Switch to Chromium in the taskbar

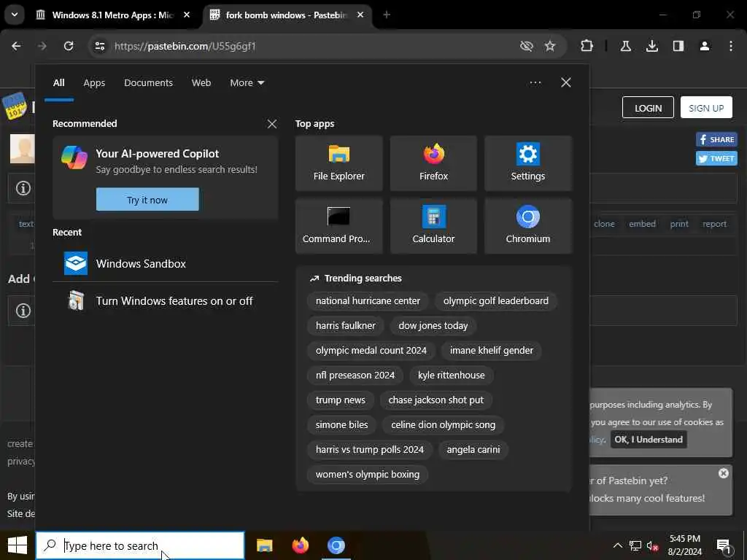[336, 545]
